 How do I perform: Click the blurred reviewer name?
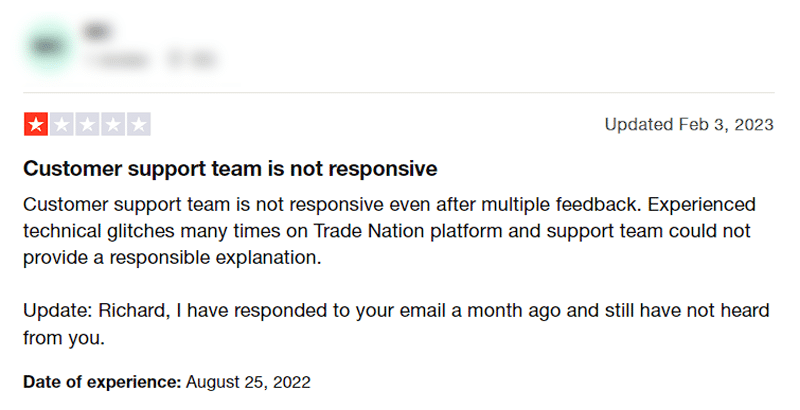tap(97, 32)
